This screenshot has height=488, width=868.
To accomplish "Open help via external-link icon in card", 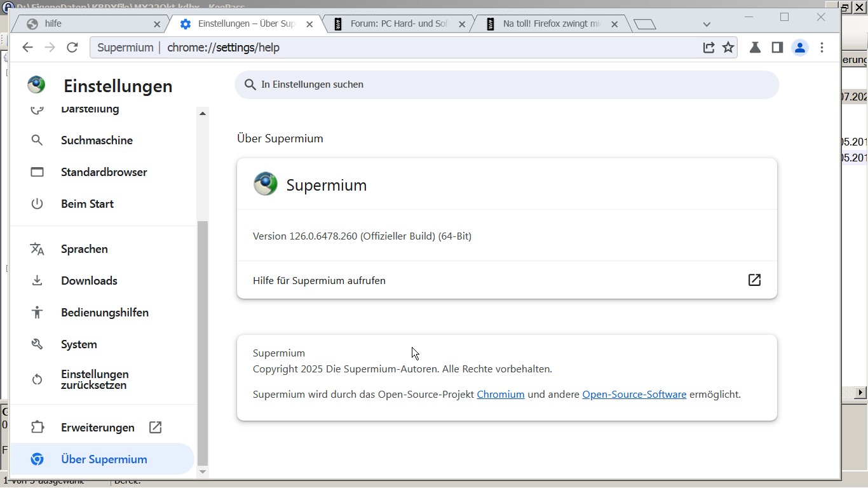I will [754, 280].
